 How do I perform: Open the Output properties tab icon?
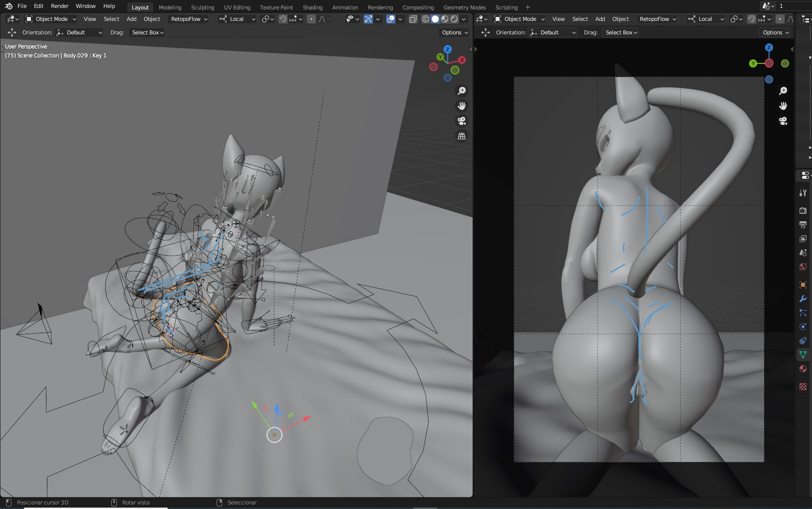pos(803,225)
